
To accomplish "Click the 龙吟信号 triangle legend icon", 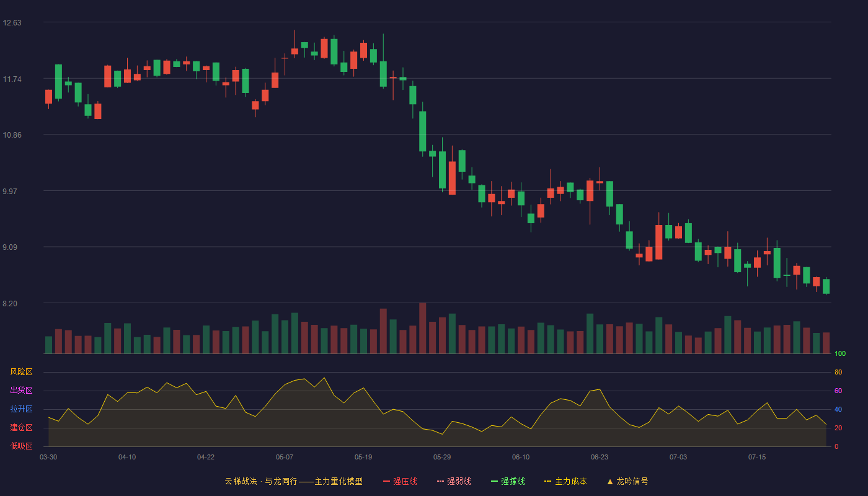I will coord(610,481).
